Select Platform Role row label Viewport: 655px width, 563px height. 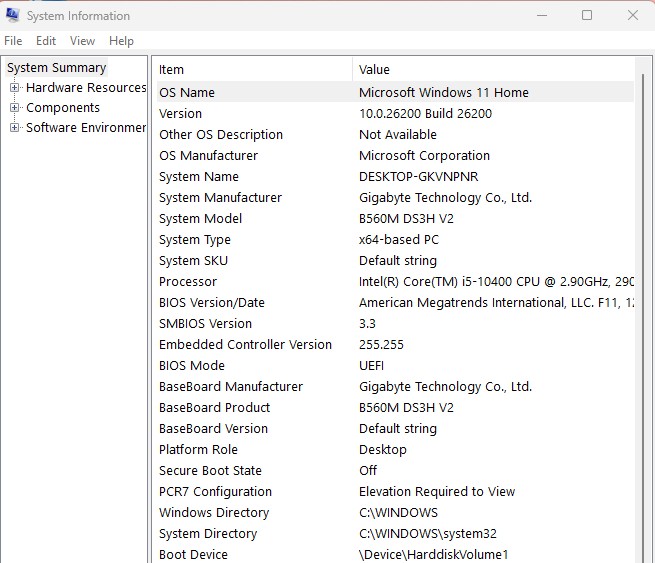tap(198, 449)
